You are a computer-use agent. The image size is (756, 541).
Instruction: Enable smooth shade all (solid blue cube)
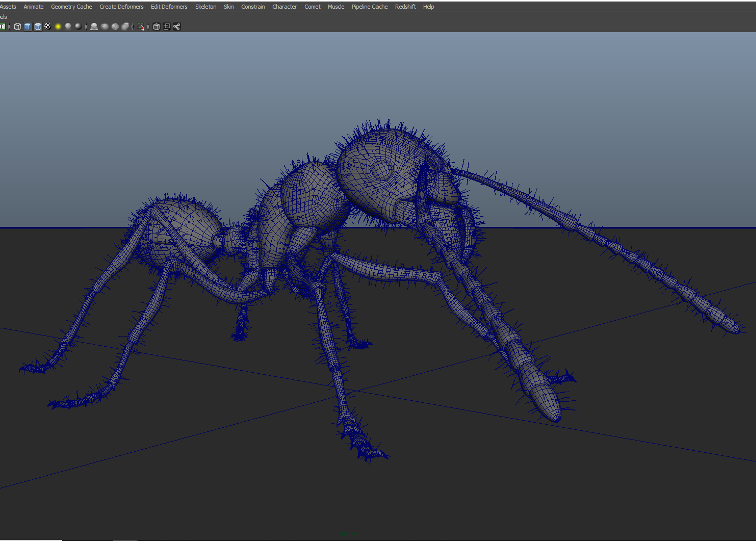[28, 27]
